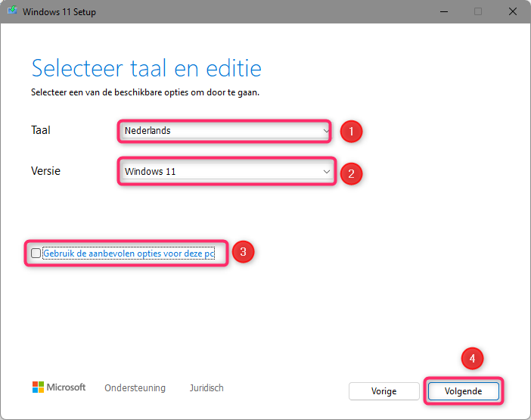Minimize the Windows 11 Setup window
The image size is (531, 420).
[x=444, y=11]
